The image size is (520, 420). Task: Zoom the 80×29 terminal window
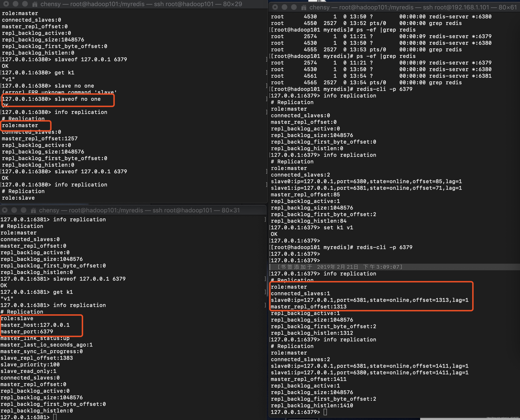pos(25,4)
